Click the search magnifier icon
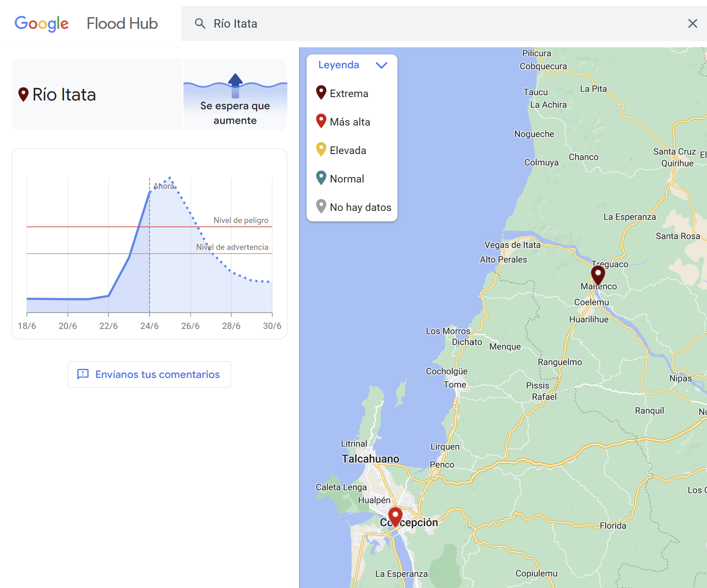This screenshot has height=588, width=707. point(200,23)
